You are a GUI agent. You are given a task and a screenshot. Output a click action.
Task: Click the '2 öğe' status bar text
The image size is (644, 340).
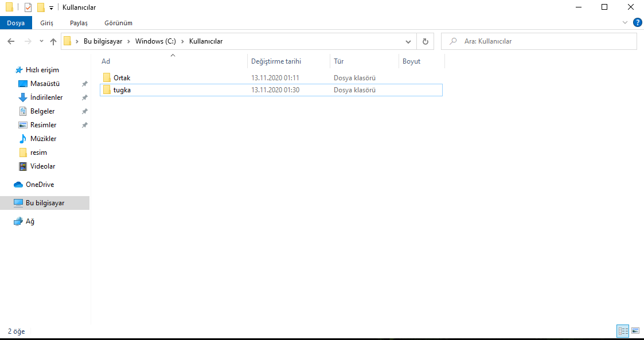(x=17, y=331)
